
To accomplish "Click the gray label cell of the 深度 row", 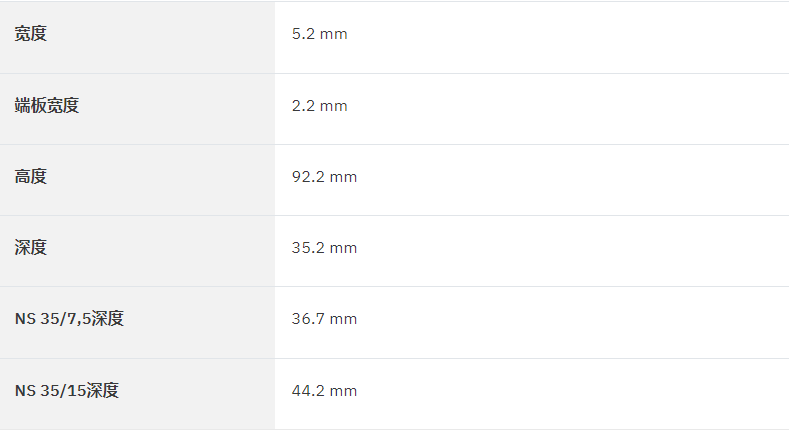I will point(137,251).
